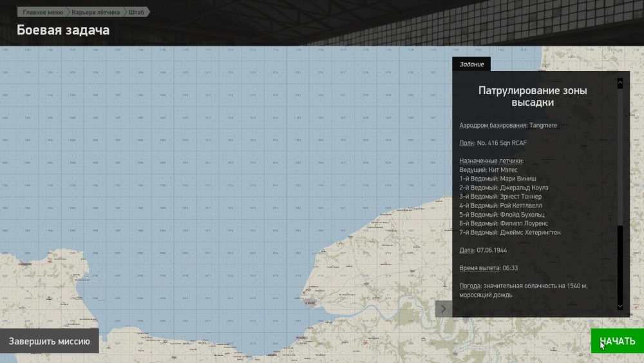Screen dimensions: 644x363
Task: Select 2-й Ведомый: Джеральд Коулз
Action: click(x=504, y=188)
